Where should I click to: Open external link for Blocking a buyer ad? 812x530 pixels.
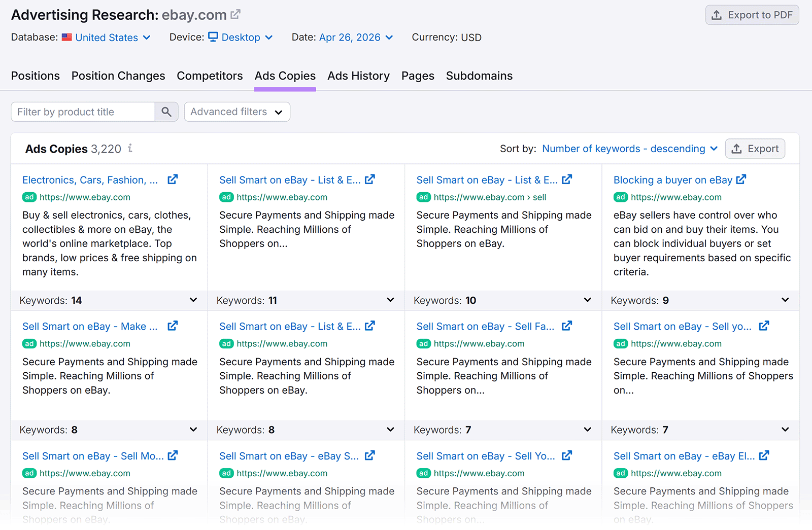click(741, 180)
